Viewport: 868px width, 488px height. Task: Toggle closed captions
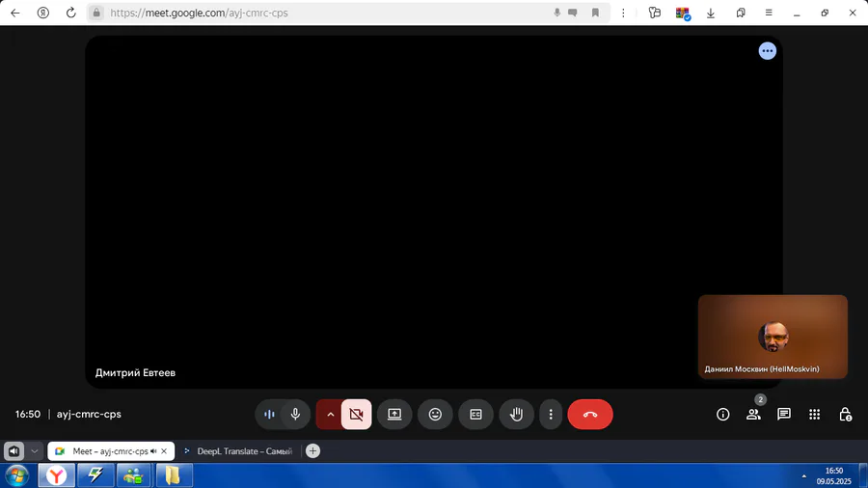(475, 415)
